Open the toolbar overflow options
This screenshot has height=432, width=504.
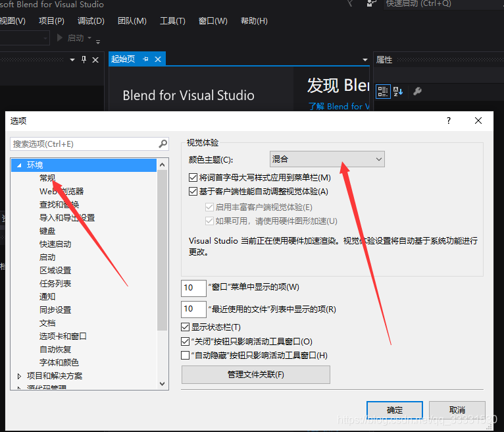98,41
